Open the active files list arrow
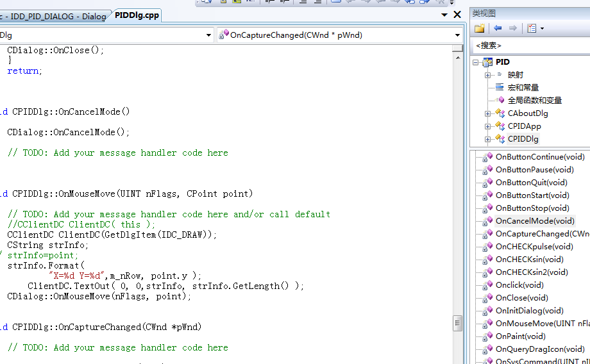Screen dimensions: 590x364 (x=444, y=15)
